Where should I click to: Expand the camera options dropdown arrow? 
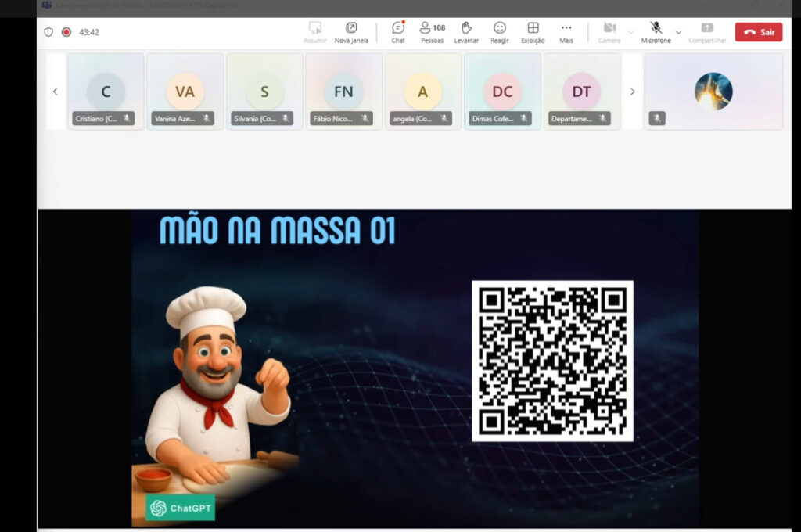click(630, 32)
